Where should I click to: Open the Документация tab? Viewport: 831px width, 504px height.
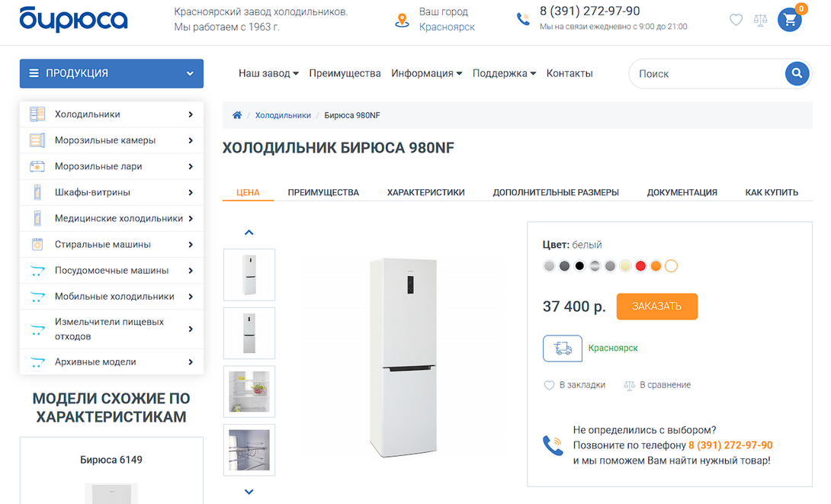click(682, 192)
